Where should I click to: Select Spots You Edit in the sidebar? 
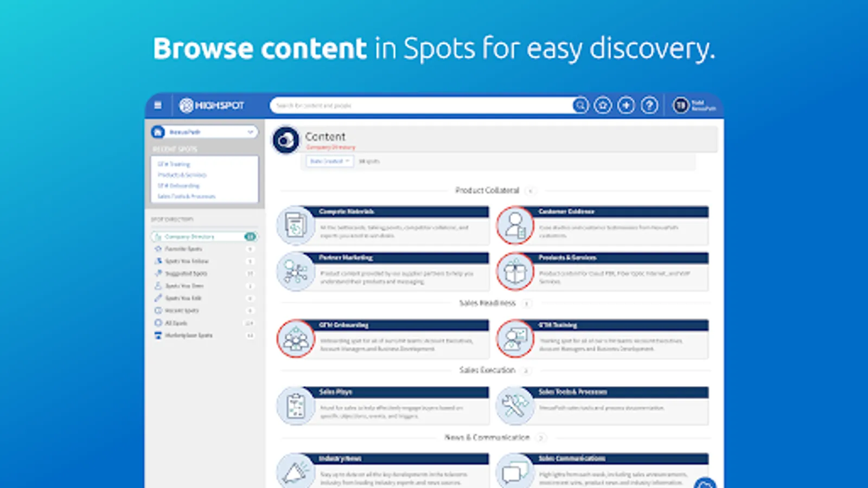pyautogui.click(x=204, y=298)
